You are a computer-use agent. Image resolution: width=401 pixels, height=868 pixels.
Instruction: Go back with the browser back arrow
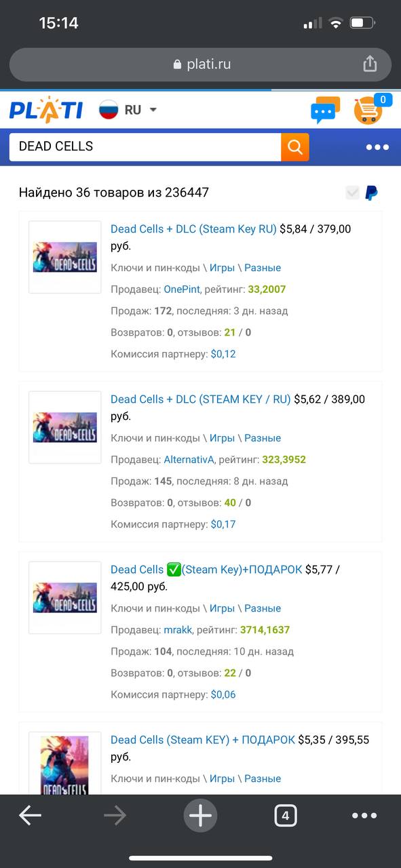point(30,816)
